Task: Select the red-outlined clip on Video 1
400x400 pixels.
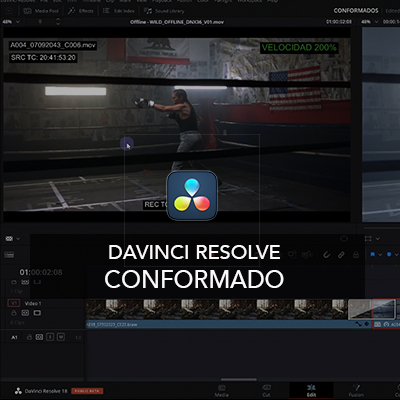Action: [386, 313]
